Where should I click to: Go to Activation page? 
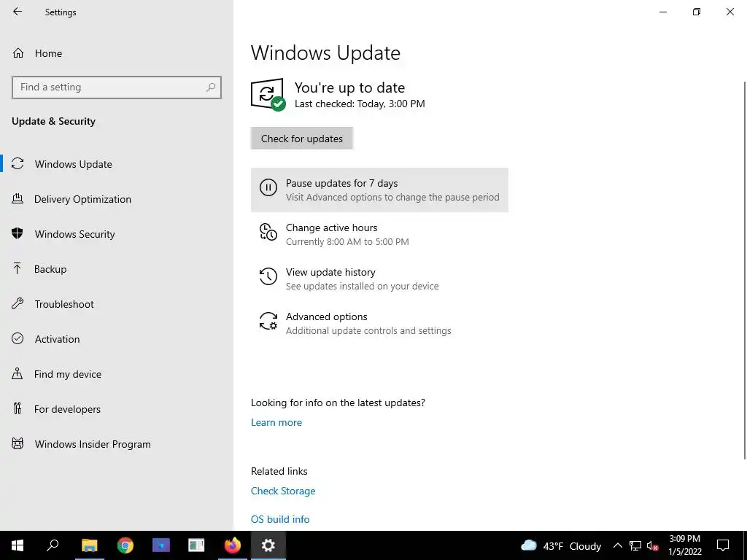(x=117, y=338)
